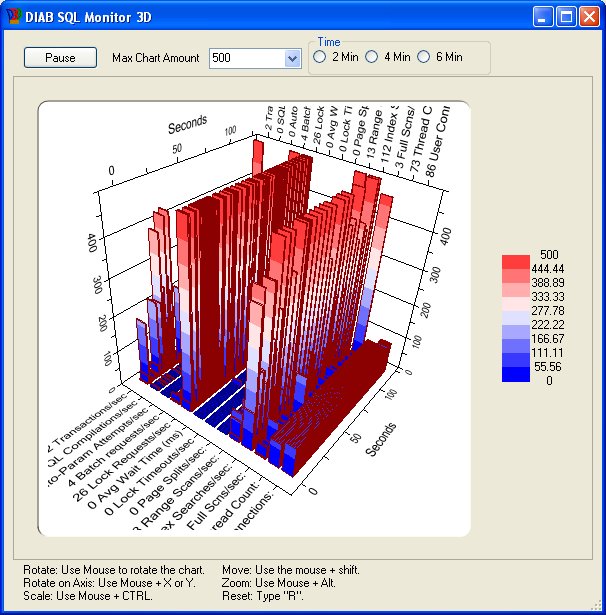Click the 73 Thread C label at top

pos(421,138)
